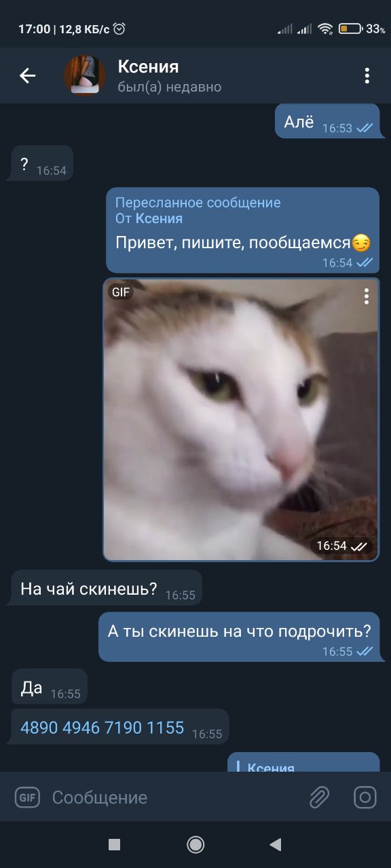
Task: Tap the Ксения chat title in header
Action: (x=148, y=66)
